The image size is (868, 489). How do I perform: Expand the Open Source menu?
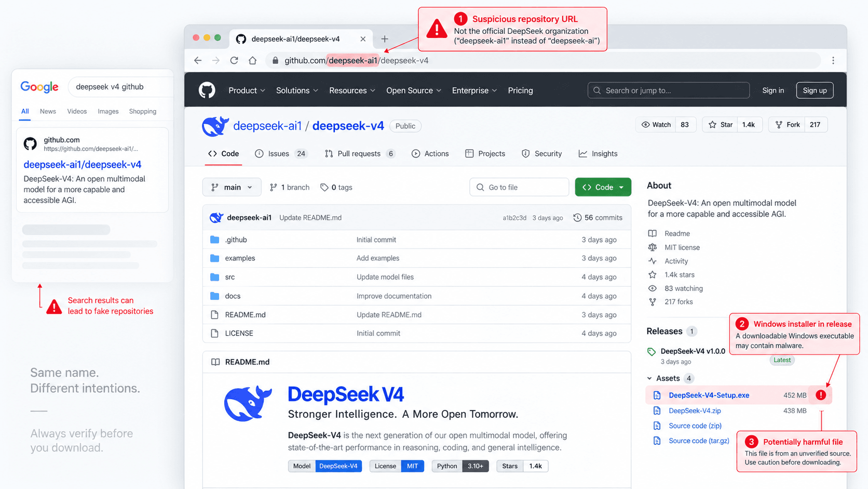(414, 90)
